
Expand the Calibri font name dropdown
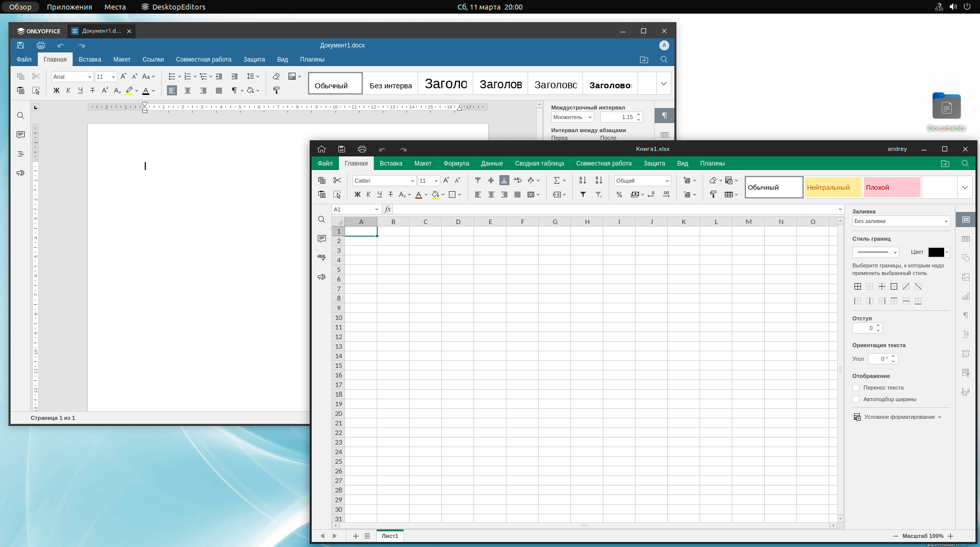[412, 181]
